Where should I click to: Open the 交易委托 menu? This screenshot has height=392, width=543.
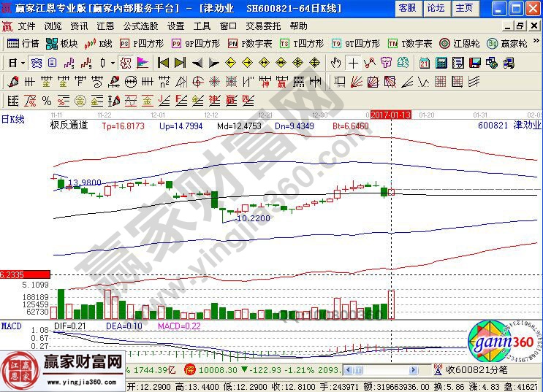pos(263,26)
